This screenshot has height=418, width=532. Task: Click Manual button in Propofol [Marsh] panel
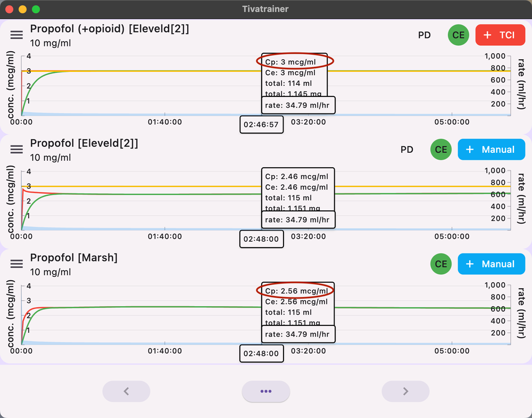pyautogui.click(x=491, y=264)
